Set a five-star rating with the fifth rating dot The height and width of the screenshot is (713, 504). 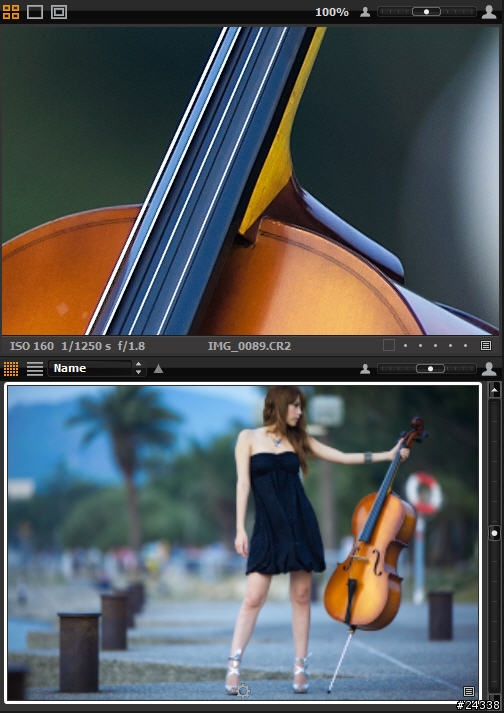(465, 346)
